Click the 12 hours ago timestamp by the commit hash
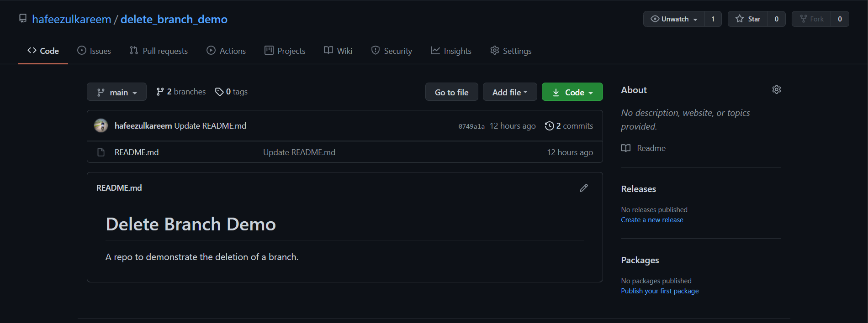The height and width of the screenshot is (323, 868). 513,126
